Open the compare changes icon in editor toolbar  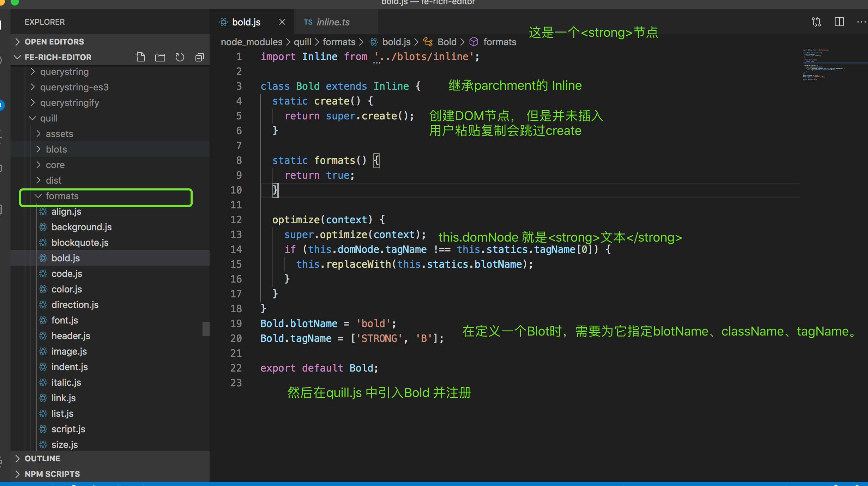[x=816, y=22]
